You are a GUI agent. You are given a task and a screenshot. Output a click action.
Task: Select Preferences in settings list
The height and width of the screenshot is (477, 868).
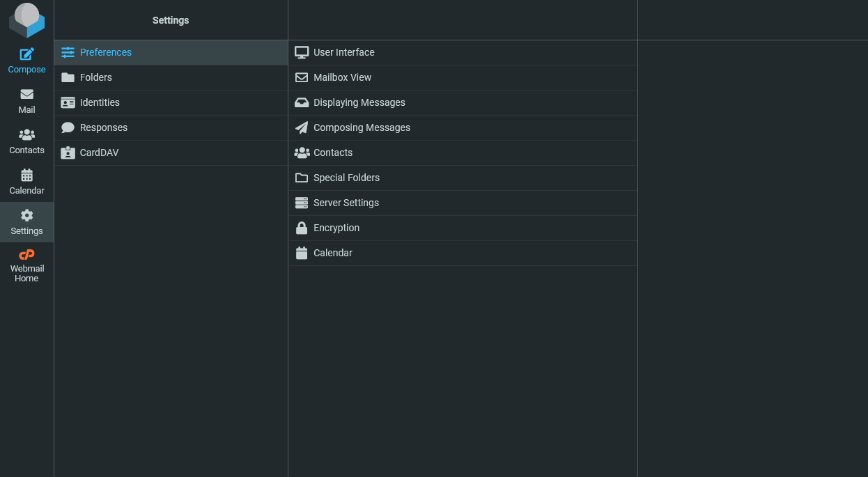[105, 52]
